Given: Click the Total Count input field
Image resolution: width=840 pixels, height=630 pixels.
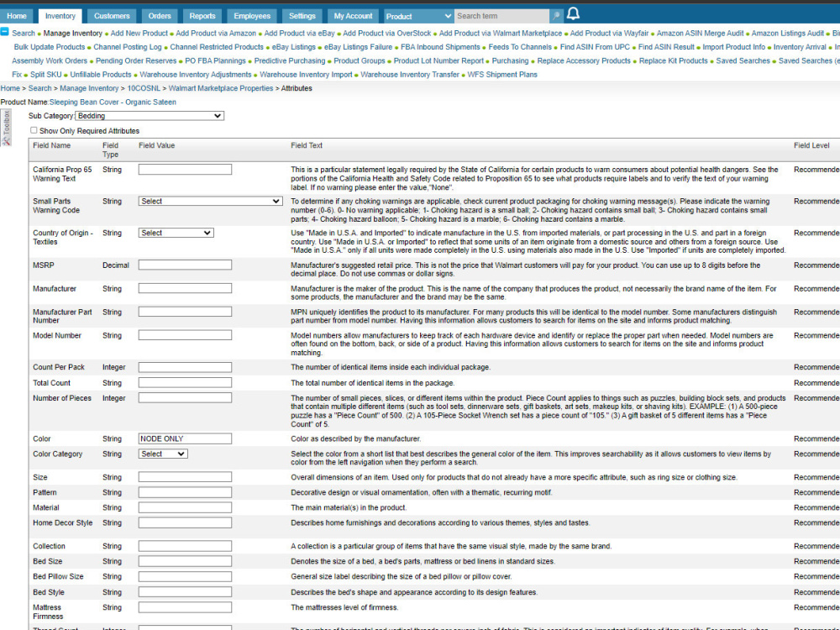Looking at the screenshot, I should click(x=185, y=383).
